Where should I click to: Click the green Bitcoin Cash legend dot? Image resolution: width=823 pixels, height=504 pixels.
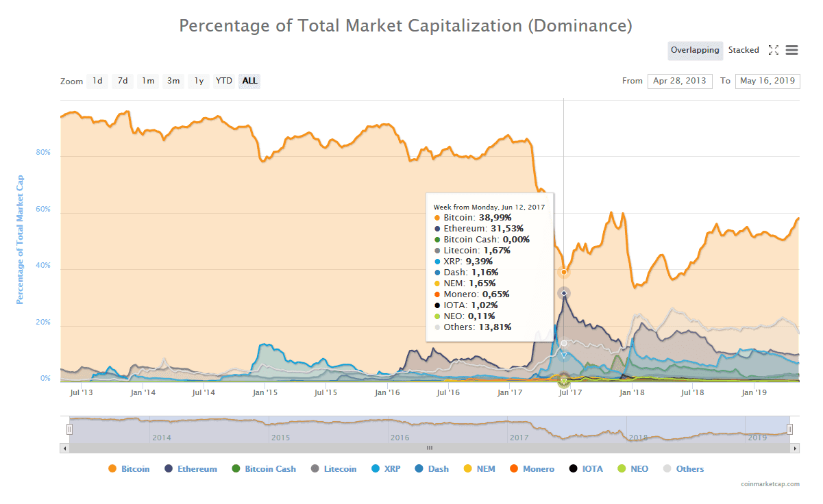[236, 469]
